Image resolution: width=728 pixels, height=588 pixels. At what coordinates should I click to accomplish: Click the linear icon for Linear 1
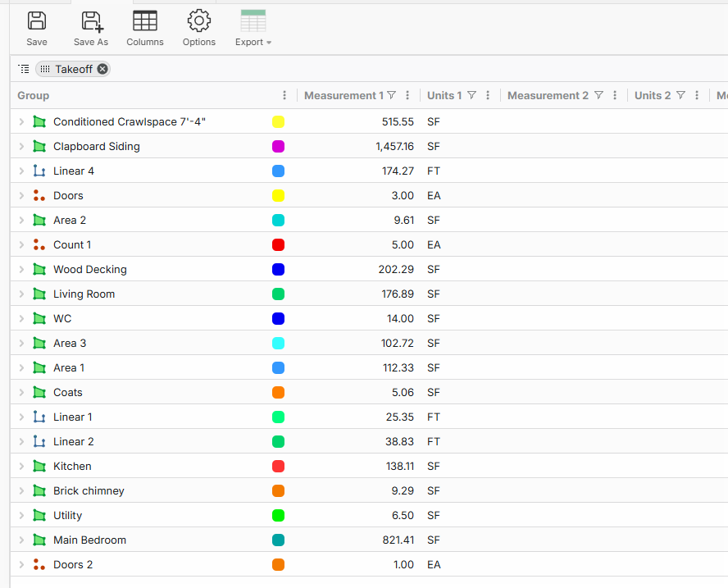click(x=39, y=417)
